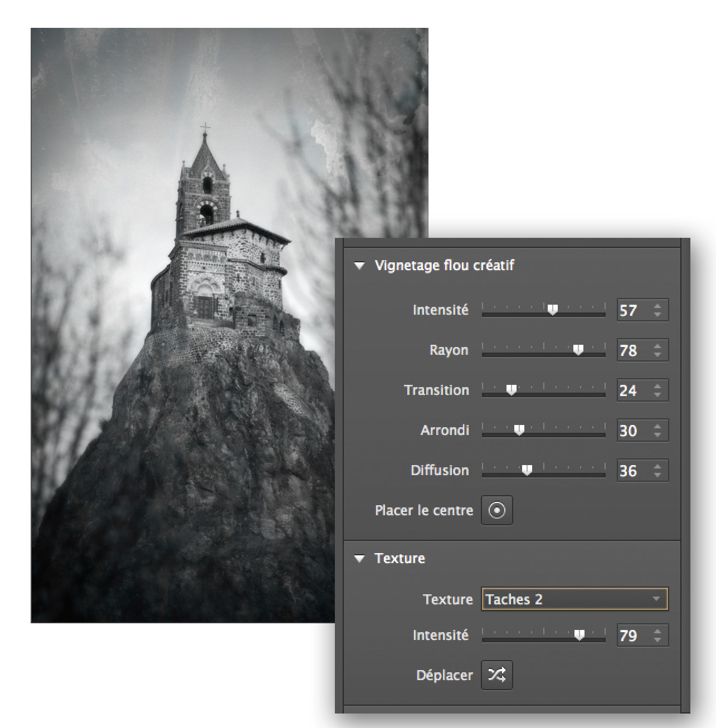Click the Texture Intensité slider handle
Screen dimensions: 716x728
[579, 635]
